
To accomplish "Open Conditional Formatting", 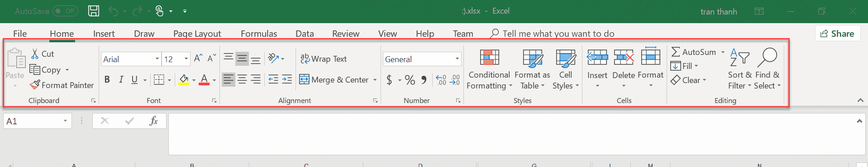I will click(x=489, y=69).
